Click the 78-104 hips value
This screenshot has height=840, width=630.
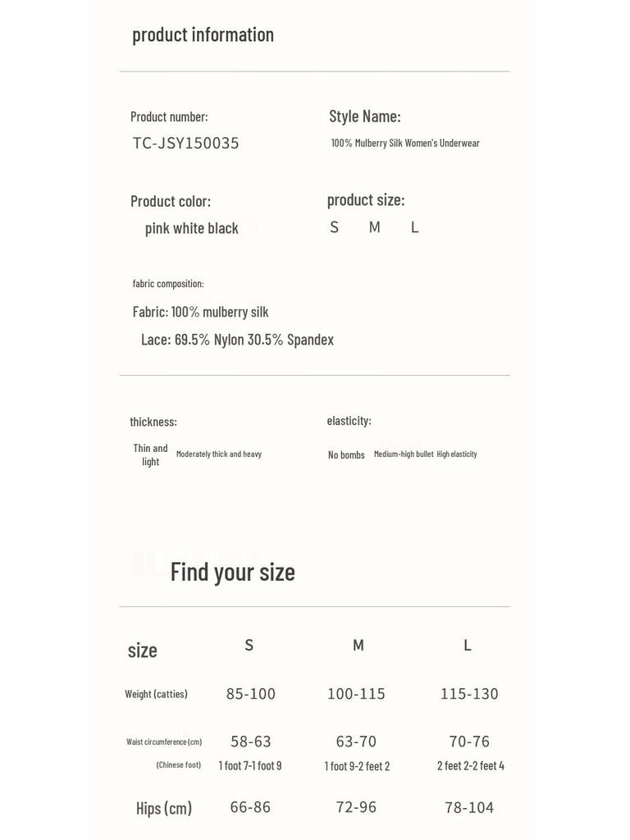[469, 807]
